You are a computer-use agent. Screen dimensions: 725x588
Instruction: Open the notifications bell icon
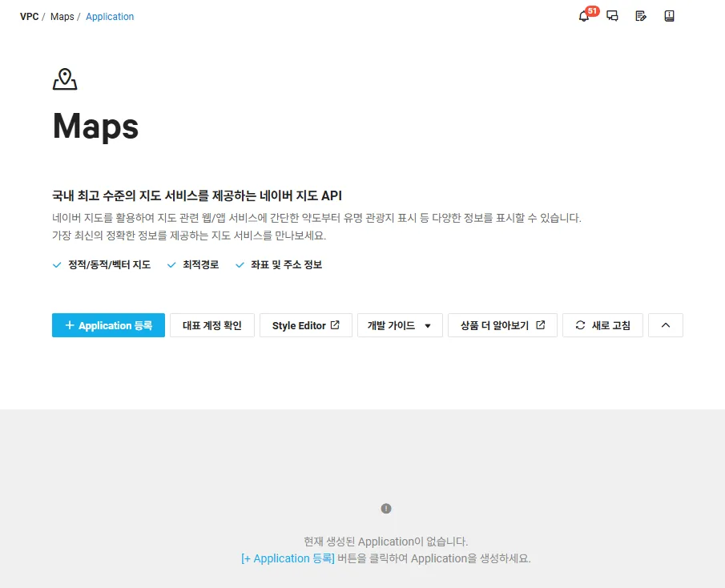pos(583,17)
